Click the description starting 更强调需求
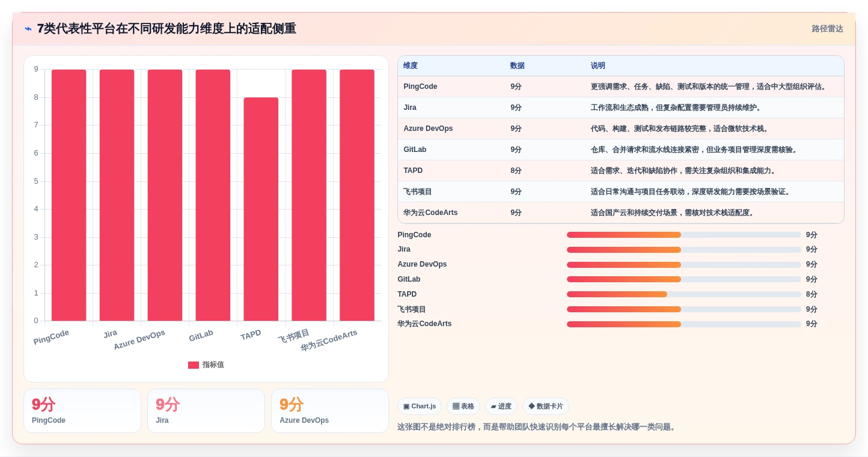Viewport: 868px width, 457px height. click(710, 86)
